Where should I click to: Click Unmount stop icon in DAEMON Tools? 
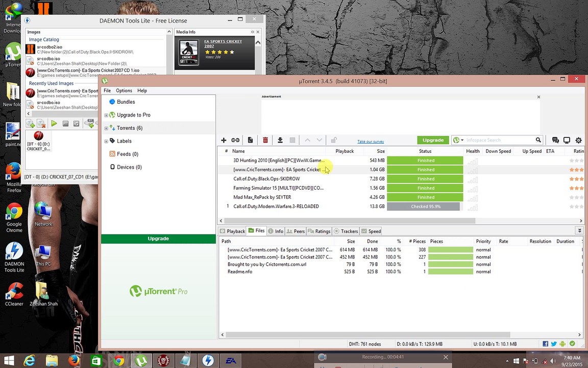(65, 124)
